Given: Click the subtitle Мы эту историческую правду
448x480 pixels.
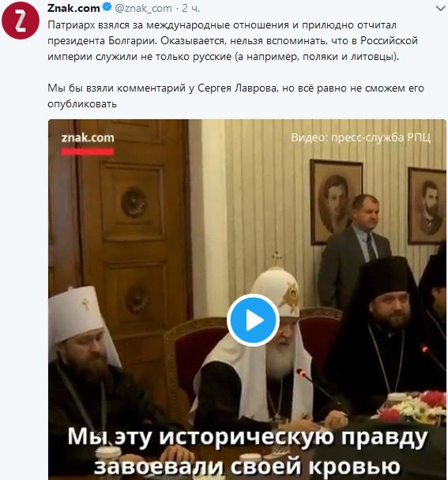Looking at the screenshot, I should click(x=247, y=437).
